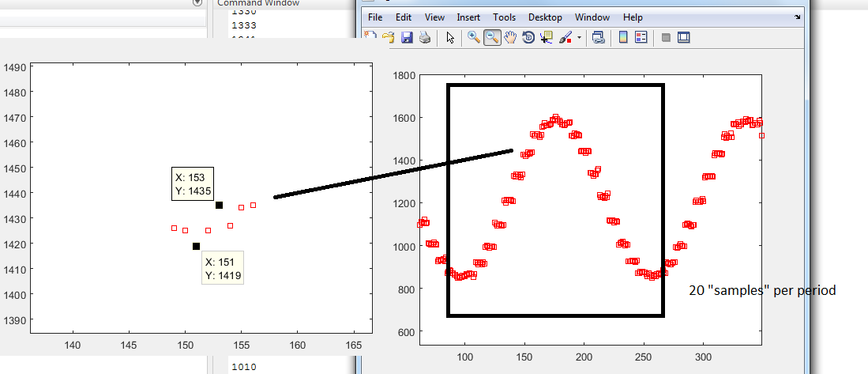Open the Insert menu

tap(468, 17)
